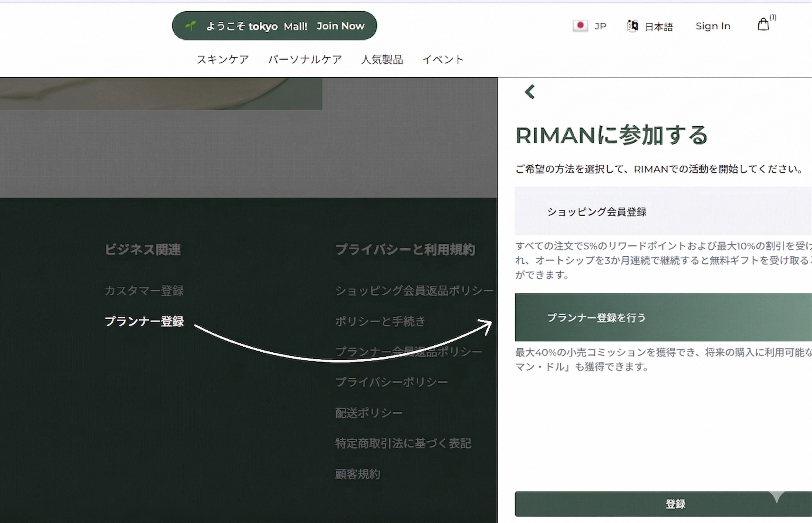Open the スキンケア menu
Image resolution: width=812 pixels, height=523 pixels.
223,59
